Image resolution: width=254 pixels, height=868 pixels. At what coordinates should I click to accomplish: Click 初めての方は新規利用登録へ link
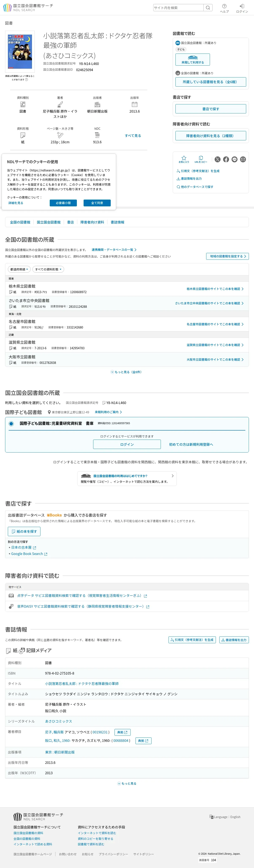191,444
